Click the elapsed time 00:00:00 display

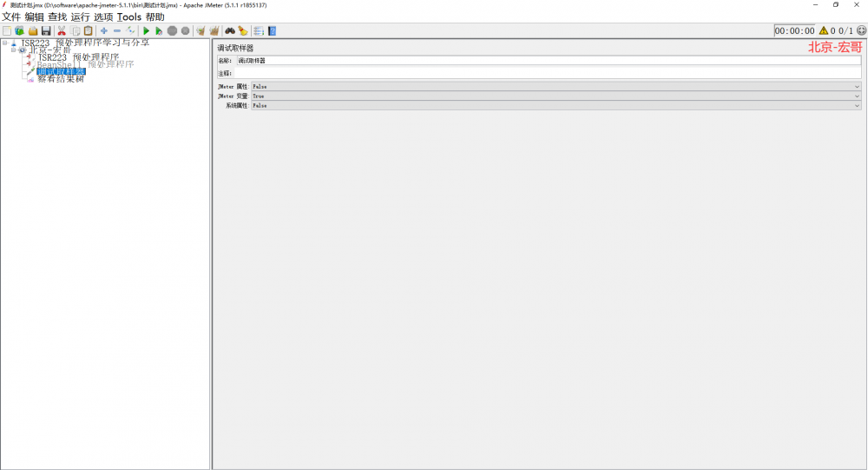[x=794, y=31]
